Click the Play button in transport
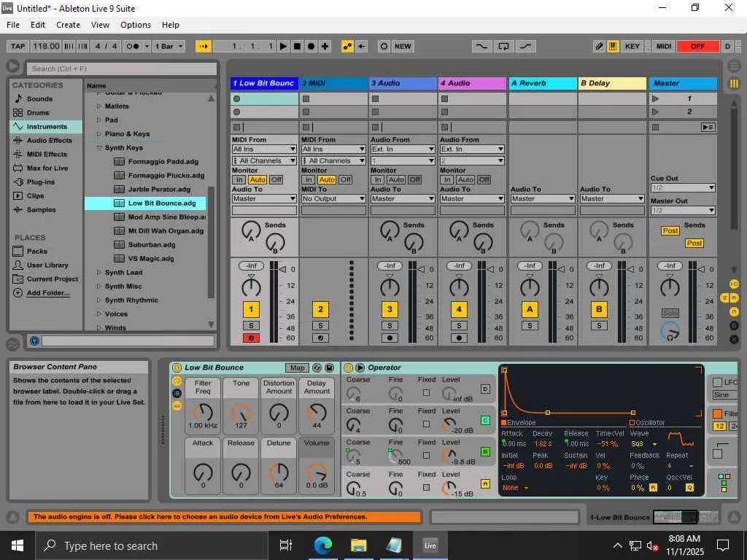 284,46
